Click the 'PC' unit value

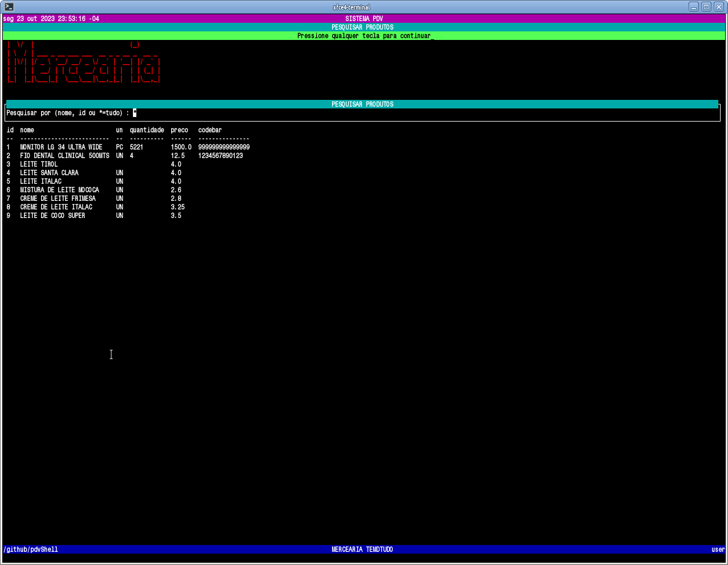click(x=119, y=147)
